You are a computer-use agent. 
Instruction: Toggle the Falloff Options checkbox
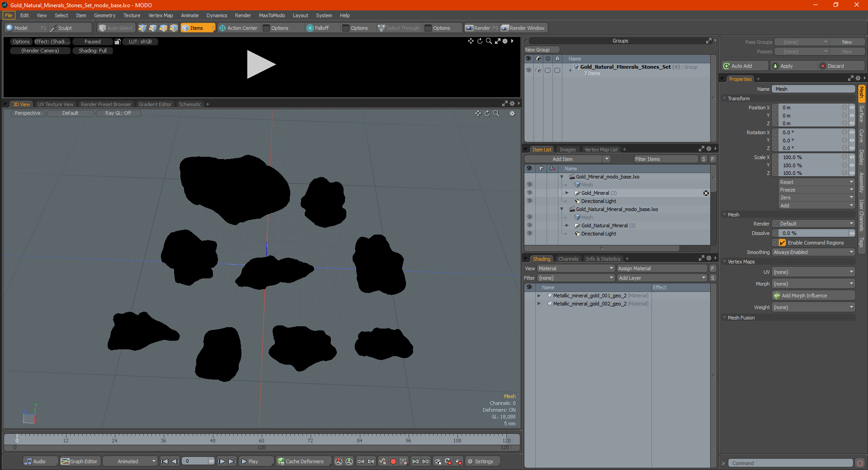tap(346, 28)
